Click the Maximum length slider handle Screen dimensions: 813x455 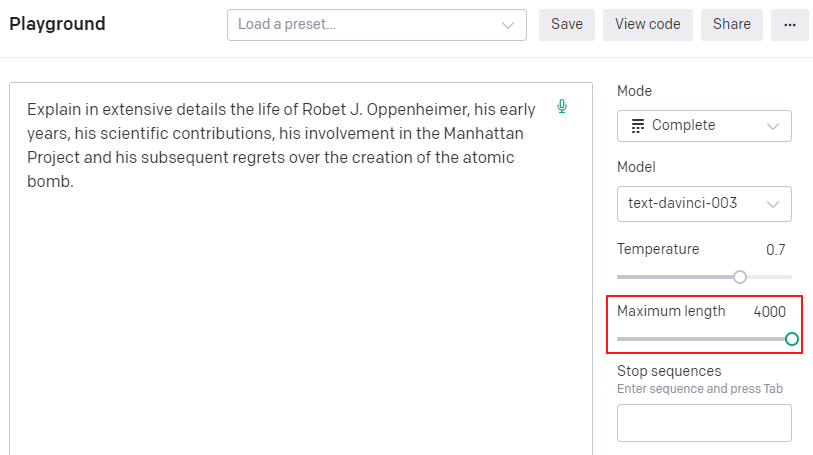pos(792,339)
